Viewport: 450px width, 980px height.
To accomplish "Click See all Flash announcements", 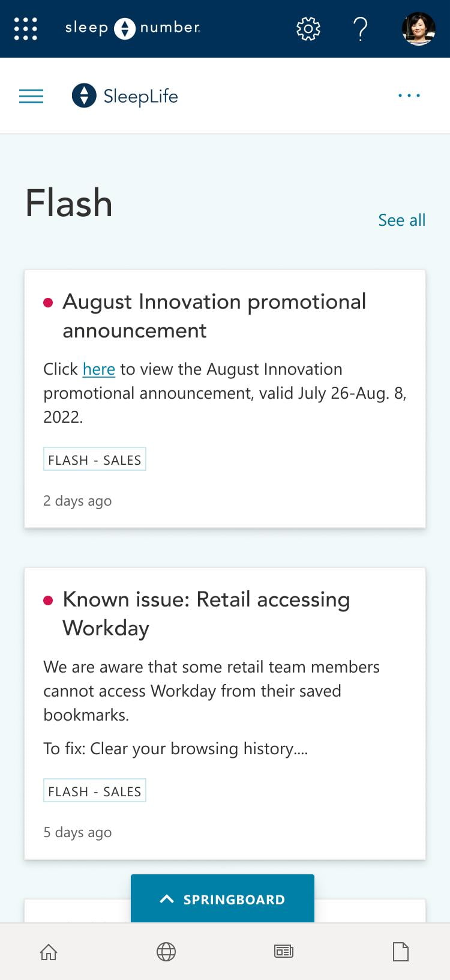I will coord(401,220).
